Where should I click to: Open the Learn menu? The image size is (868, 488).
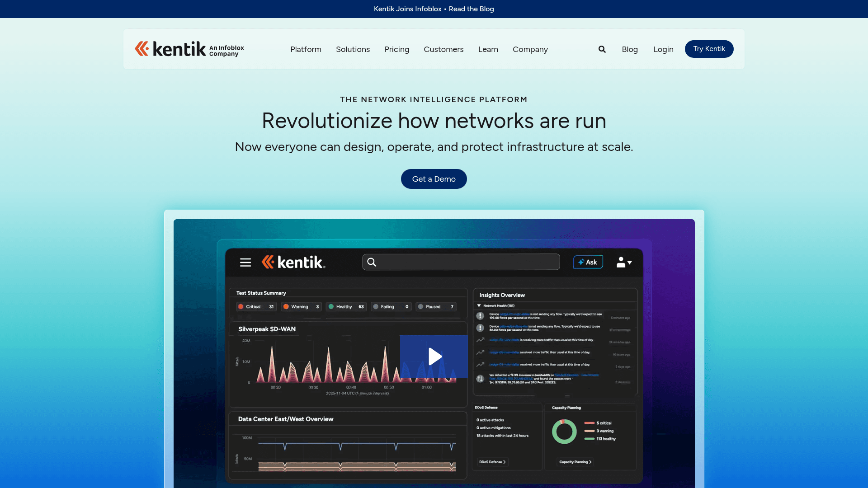click(488, 49)
